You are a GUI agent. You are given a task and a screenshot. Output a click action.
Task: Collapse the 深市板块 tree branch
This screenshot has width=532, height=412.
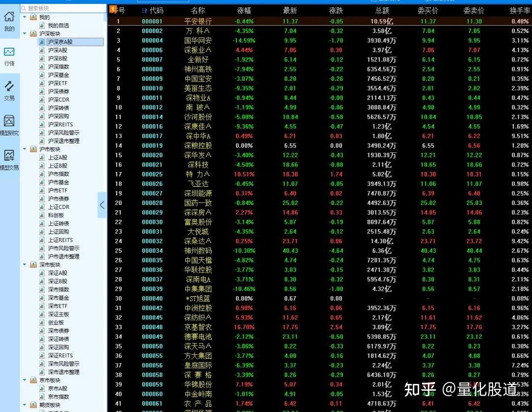pyautogui.click(x=25, y=265)
